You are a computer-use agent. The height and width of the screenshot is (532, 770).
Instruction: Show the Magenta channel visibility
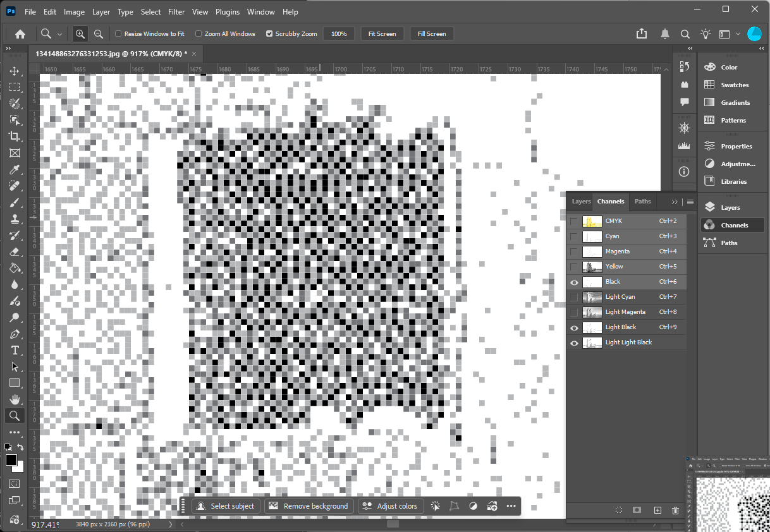click(x=574, y=251)
